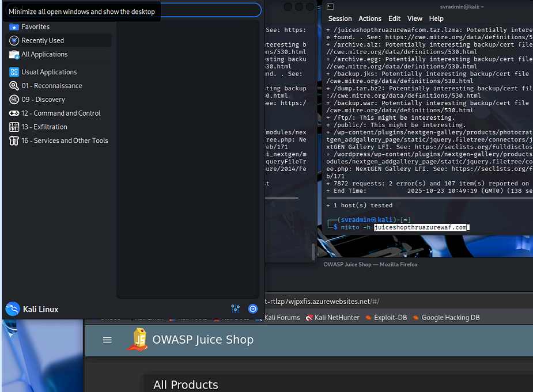Click the Services and Other Tools icon
The height and width of the screenshot is (392, 533).
click(14, 140)
